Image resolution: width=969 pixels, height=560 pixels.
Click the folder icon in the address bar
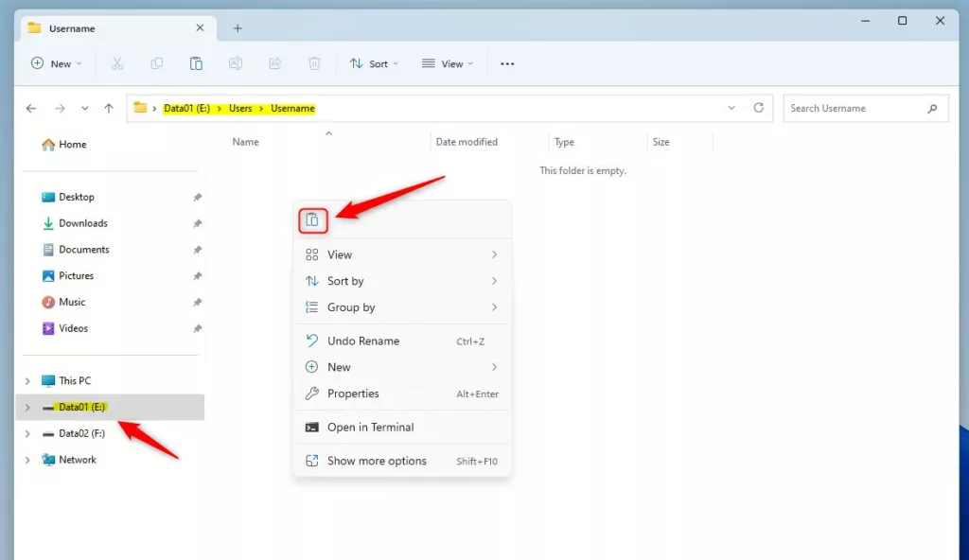pyautogui.click(x=140, y=108)
